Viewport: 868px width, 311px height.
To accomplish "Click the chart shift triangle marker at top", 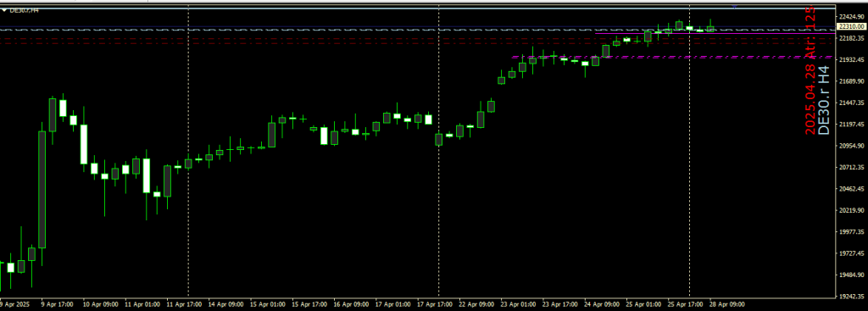I will coord(735,7).
